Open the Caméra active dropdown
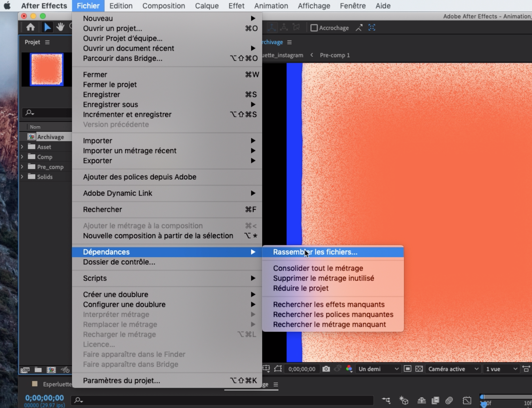Image resolution: width=532 pixels, height=408 pixels. coord(453,369)
